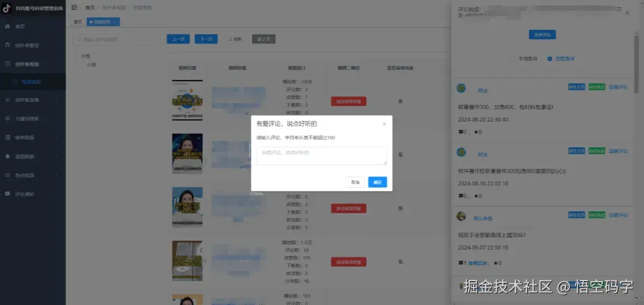Click avatar of the 2024-08-16 comment
This screenshot has width=644, height=305.
pos(461,152)
